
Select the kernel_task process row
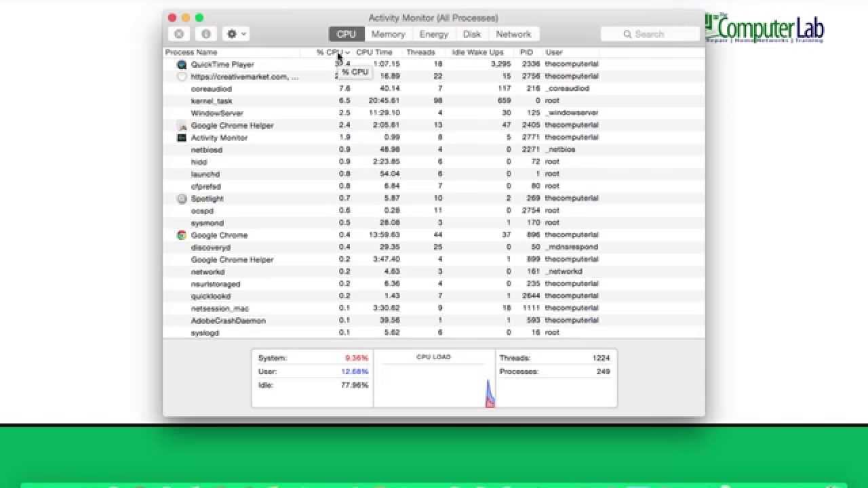tap(434, 101)
